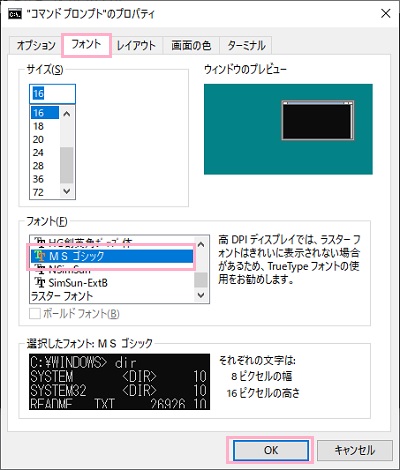
Task: Switch to the 画面の色 tab
Action: pos(191,45)
